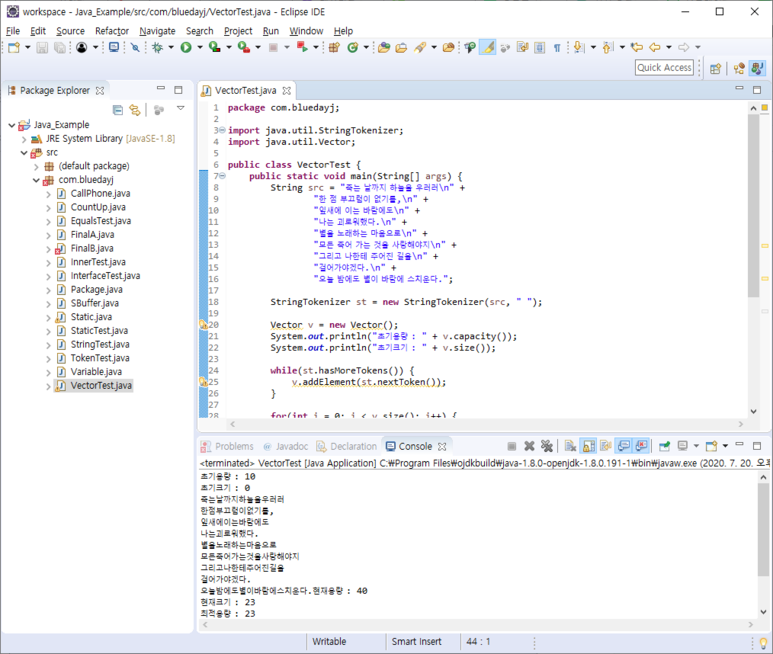Switch to the Declaration tab
The width and height of the screenshot is (773, 654).
(x=347, y=447)
